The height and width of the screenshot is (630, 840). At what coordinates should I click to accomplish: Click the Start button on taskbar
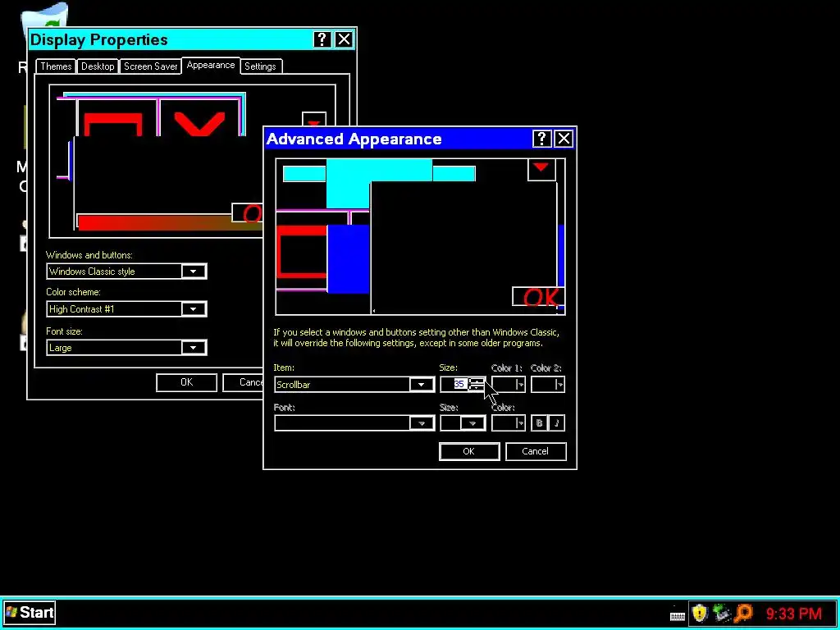tap(30, 612)
